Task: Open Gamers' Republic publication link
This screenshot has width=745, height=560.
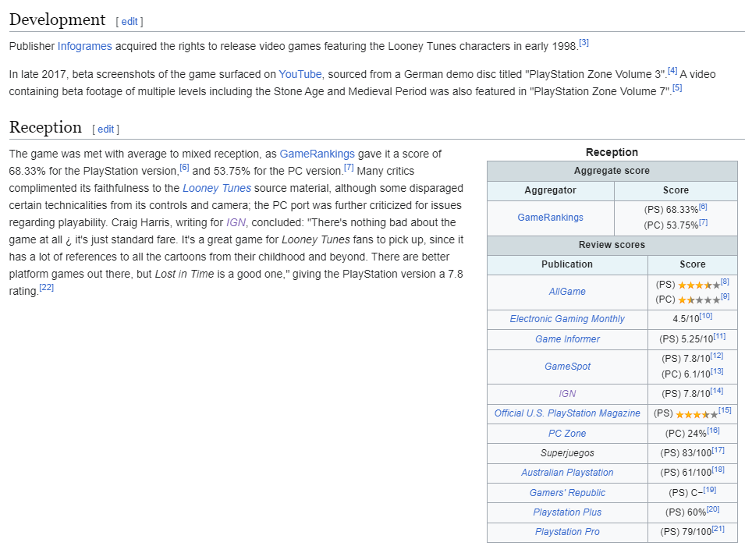Action: 567,493
